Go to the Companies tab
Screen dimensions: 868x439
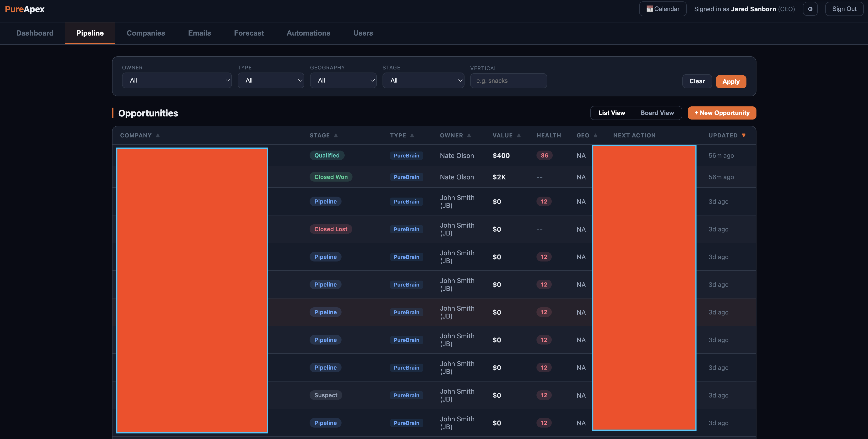146,33
